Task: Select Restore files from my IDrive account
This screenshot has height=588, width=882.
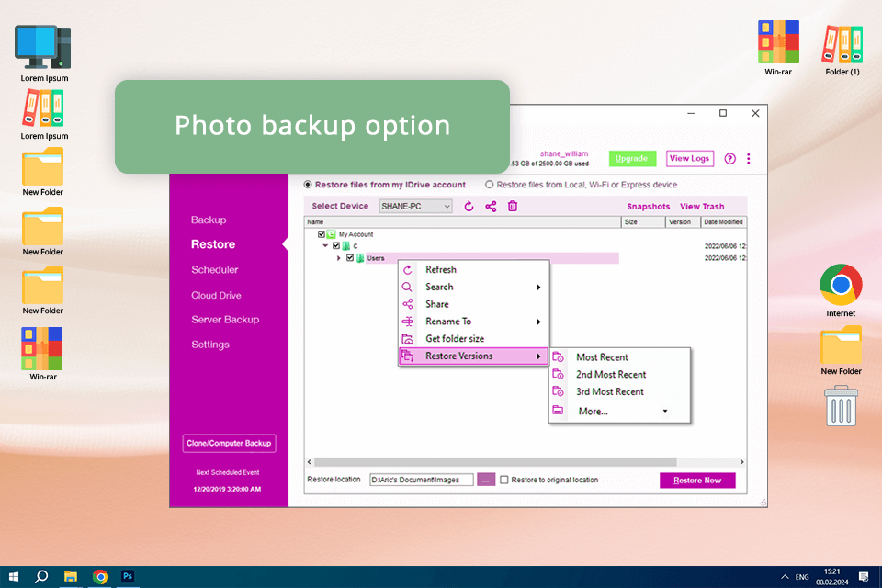Action: click(x=308, y=185)
